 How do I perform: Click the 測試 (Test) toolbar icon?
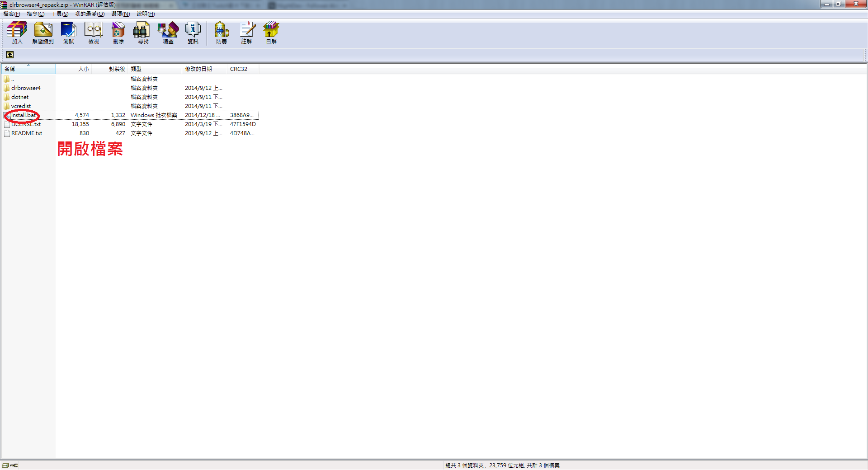coord(69,33)
